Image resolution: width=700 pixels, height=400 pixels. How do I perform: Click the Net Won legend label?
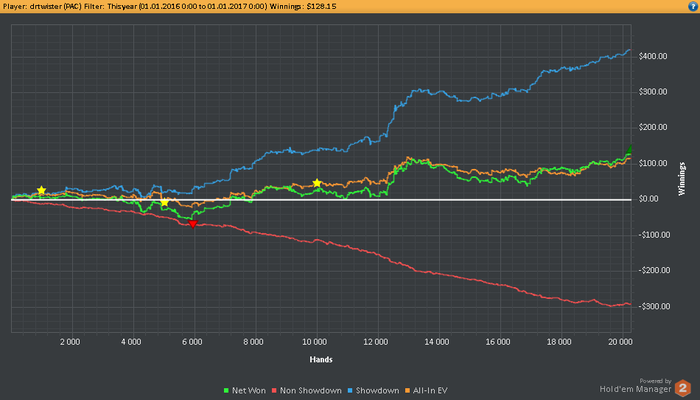[x=249, y=391]
